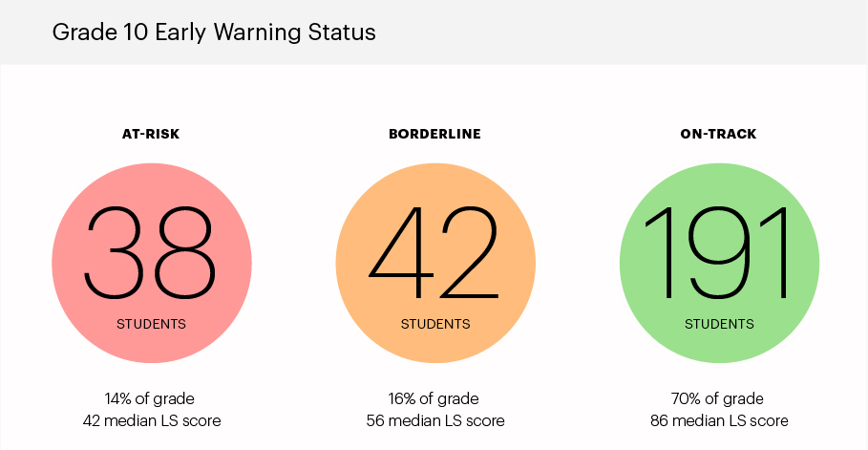Click STUDENTS text in the At-Risk circle

151,324
